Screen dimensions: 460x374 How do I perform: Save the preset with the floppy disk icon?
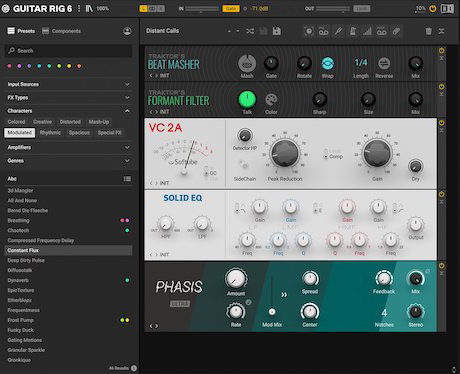coord(276,31)
